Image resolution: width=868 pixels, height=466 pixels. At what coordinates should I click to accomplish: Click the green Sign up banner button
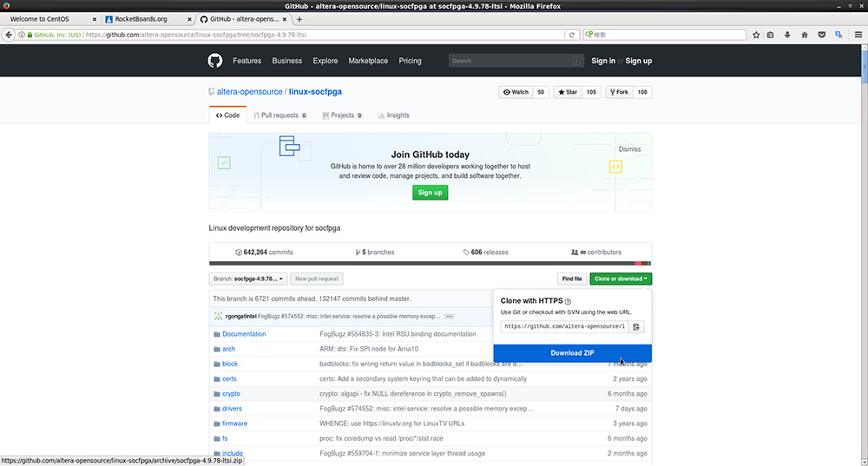pos(431,193)
